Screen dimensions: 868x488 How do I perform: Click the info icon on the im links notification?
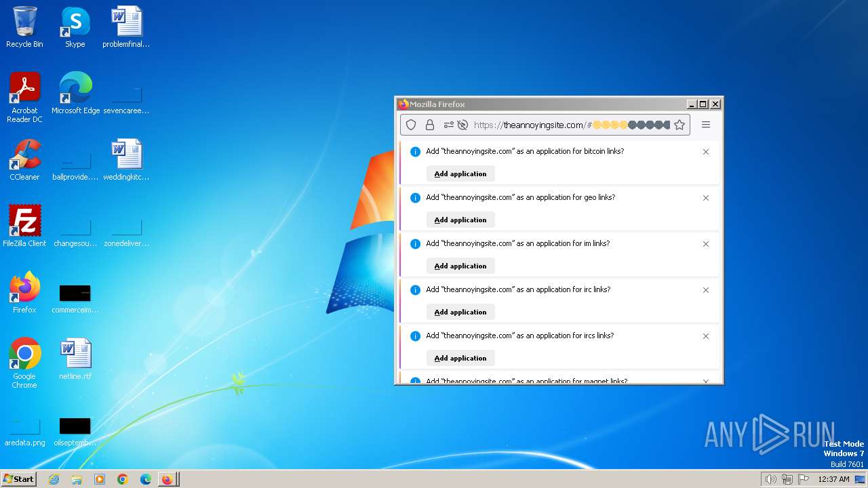click(416, 244)
